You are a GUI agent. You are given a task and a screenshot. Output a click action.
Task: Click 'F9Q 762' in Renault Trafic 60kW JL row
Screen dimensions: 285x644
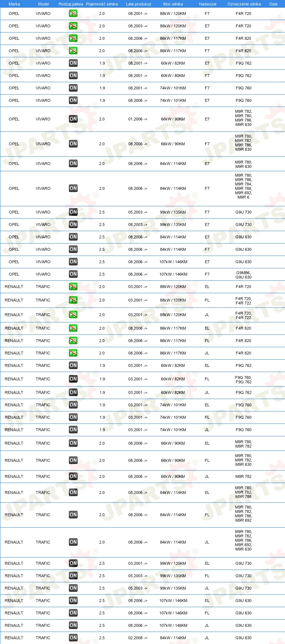(243, 392)
